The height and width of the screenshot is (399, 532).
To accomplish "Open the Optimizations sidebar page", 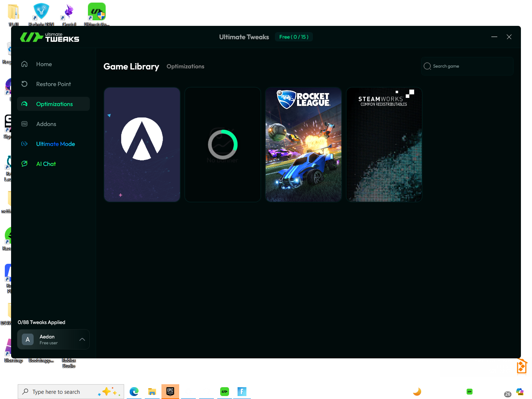I will coord(53,104).
